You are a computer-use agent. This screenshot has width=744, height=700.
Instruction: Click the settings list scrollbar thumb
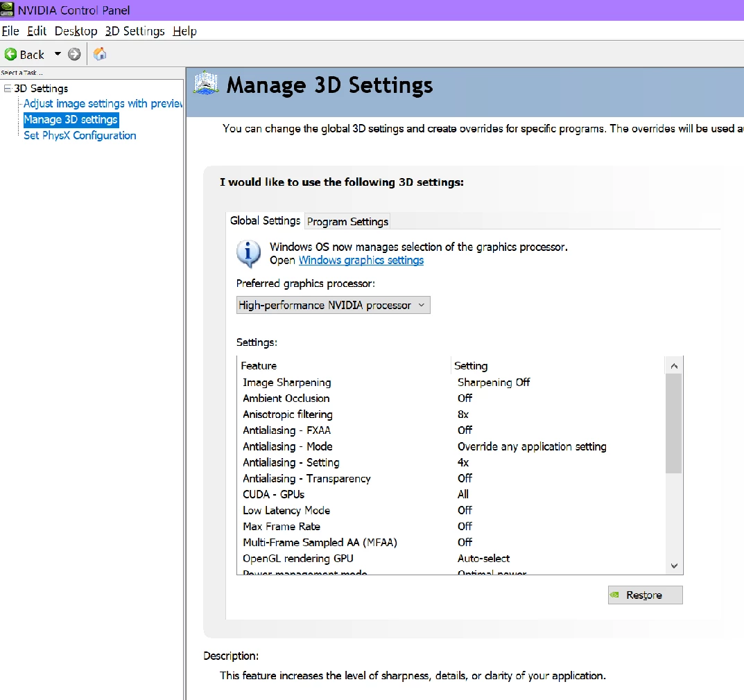(674, 423)
